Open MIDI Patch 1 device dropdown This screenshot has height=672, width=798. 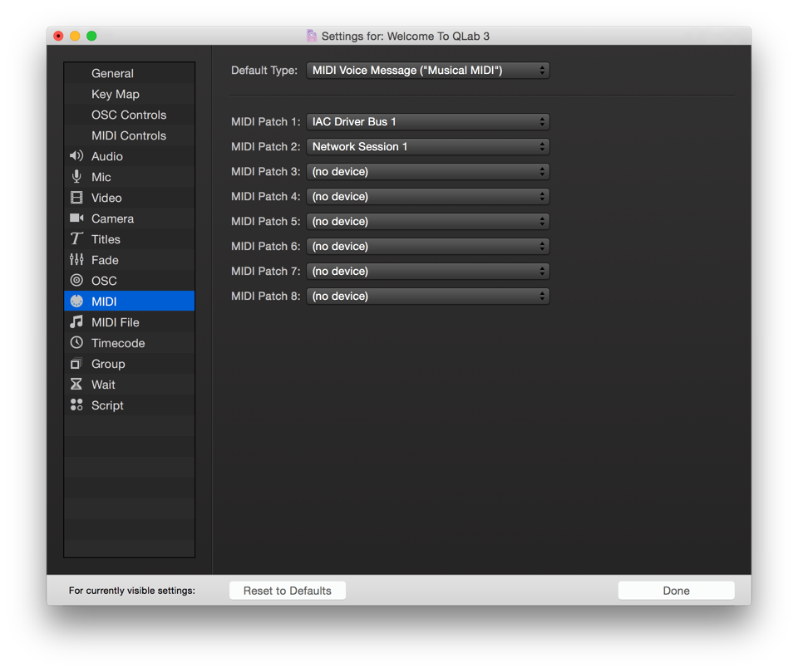click(x=427, y=122)
